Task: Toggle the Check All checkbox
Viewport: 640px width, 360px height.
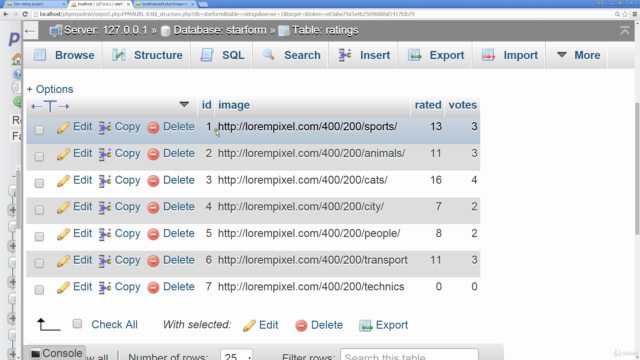Action: pos(77,324)
